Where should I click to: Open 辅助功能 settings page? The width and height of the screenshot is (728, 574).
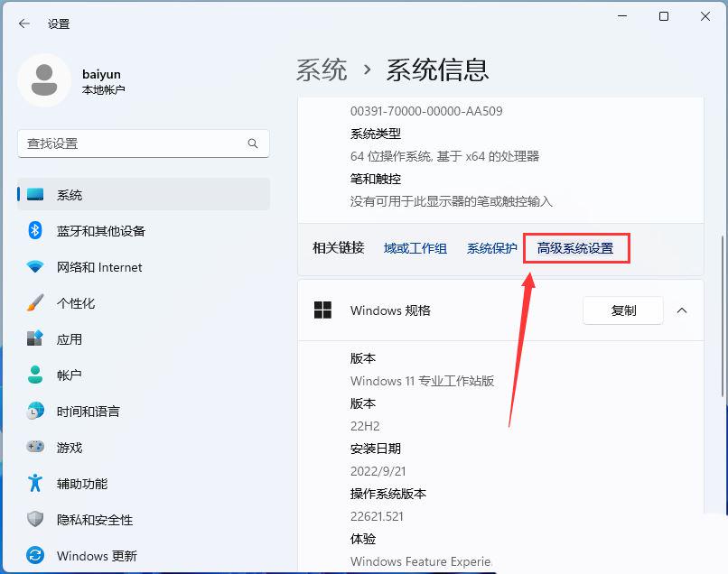(144, 484)
